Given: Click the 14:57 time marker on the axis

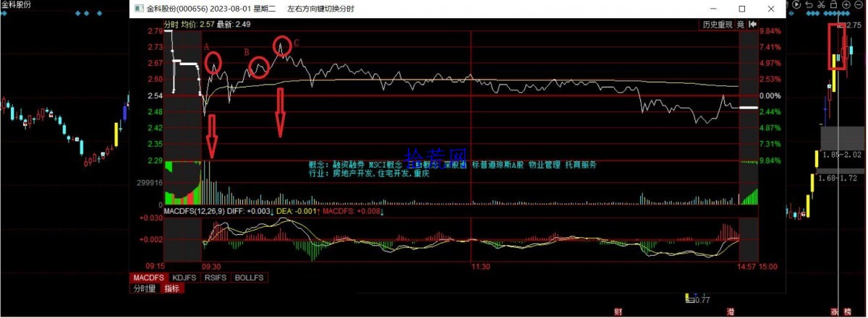Looking at the screenshot, I should coord(748,267).
